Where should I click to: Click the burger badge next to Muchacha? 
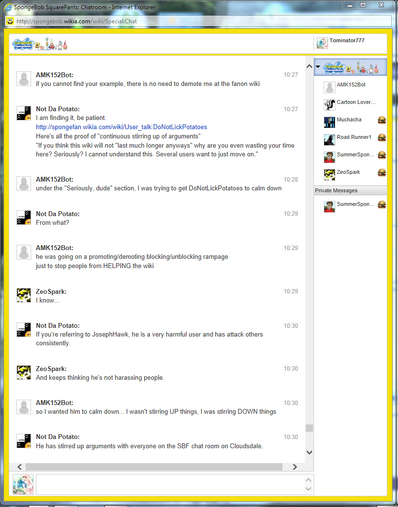(x=382, y=120)
